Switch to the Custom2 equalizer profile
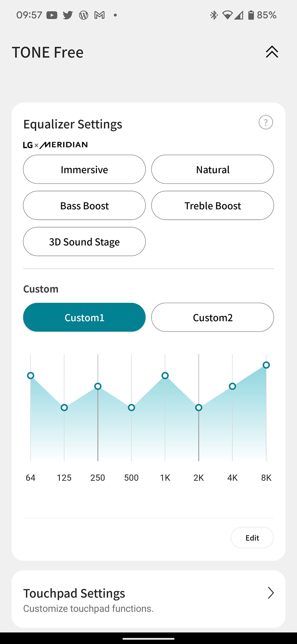Image resolution: width=297 pixels, height=644 pixels. (x=213, y=317)
